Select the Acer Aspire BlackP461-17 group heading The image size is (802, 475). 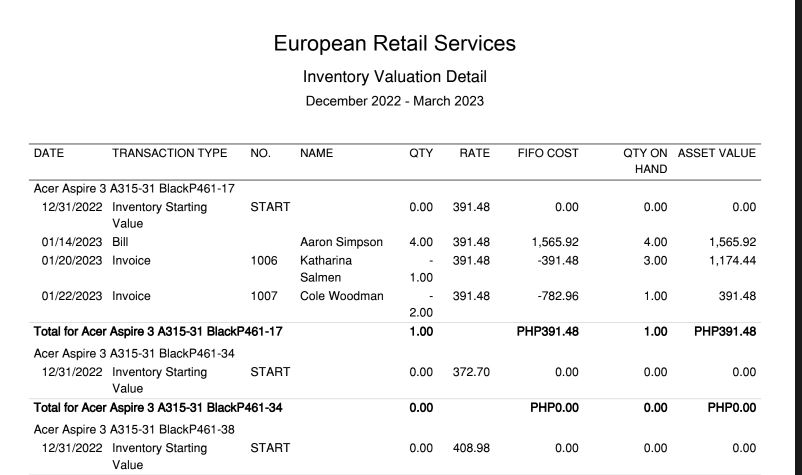tap(134, 188)
